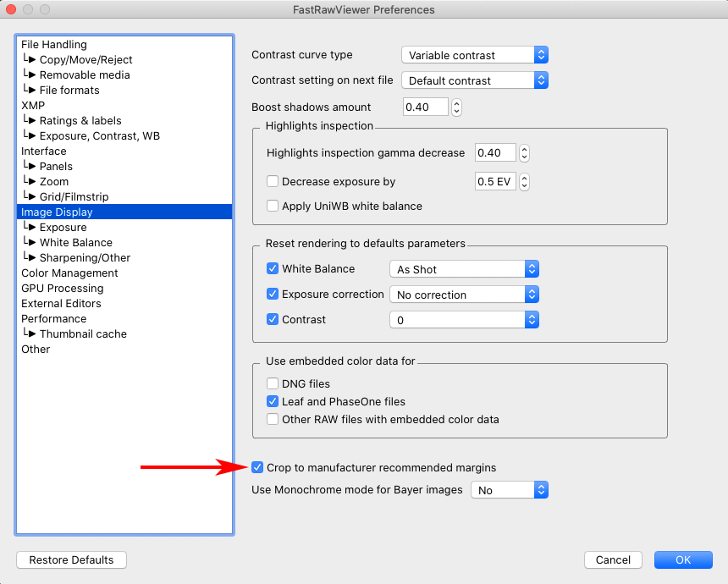
Task: Disable Crop to manufacturer recommended margins
Action: tap(257, 467)
